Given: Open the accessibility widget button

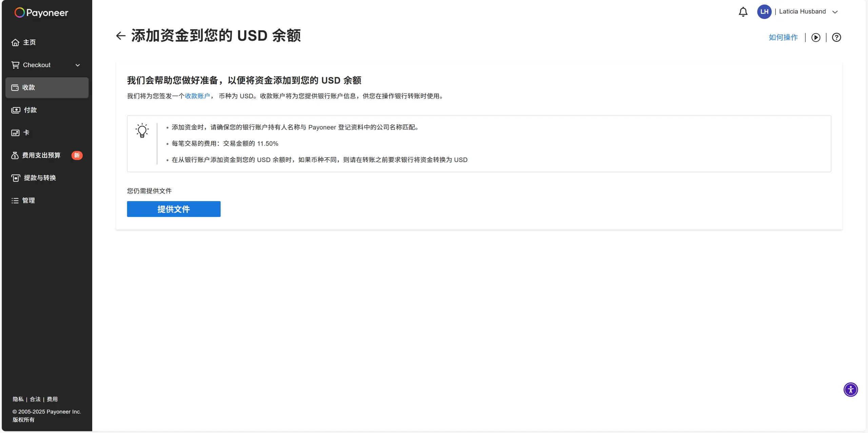Looking at the screenshot, I should [851, 390].
